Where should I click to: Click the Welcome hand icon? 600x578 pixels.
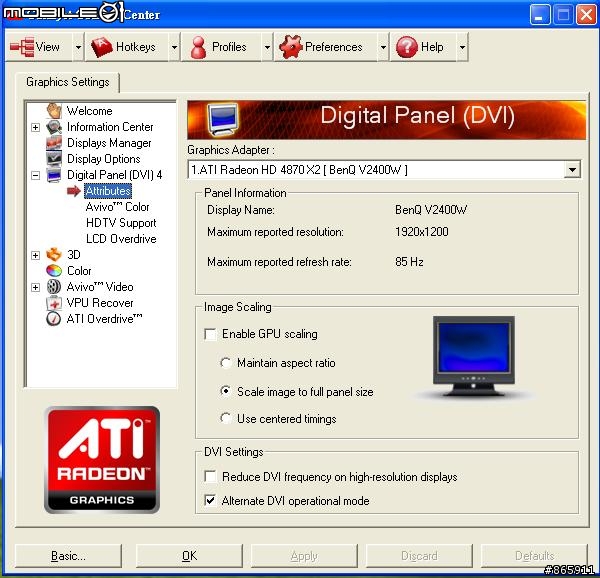(54, 111)
